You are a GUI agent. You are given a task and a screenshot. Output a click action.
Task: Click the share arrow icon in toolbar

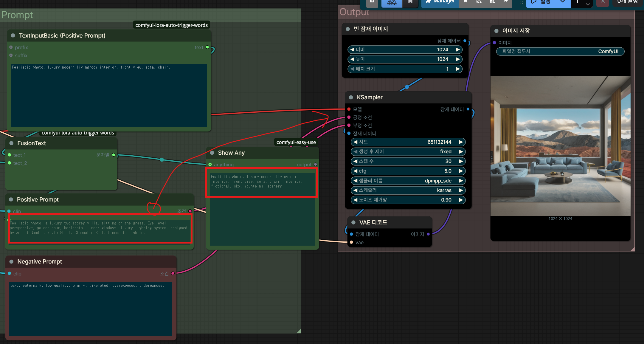click(506, 2)
